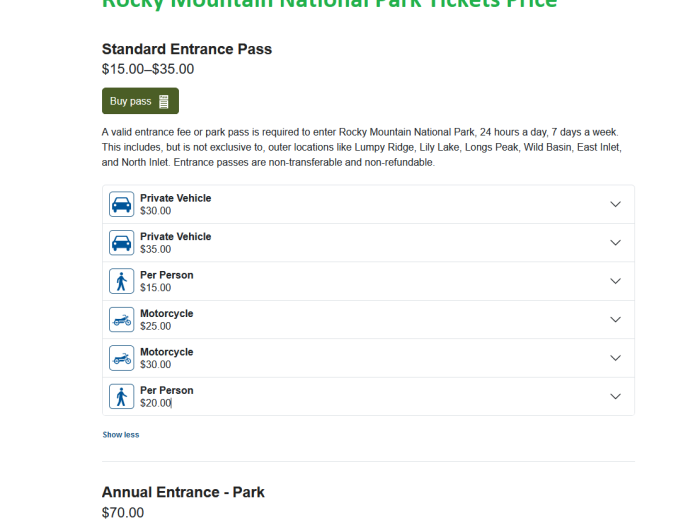Expand the $30.00 Private Vehicle chevron
The width and height of the screenshot is (700, 525).
(615, 204)
